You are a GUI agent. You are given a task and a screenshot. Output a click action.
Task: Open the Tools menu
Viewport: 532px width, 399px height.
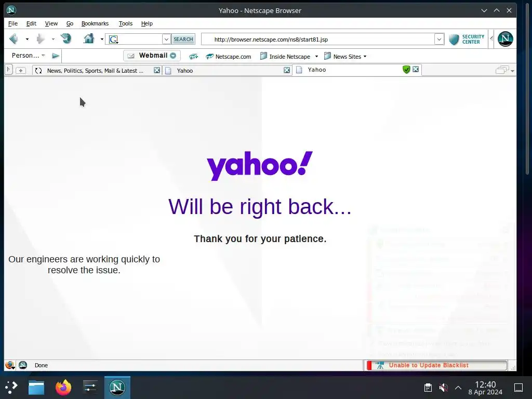click(126, 23)
